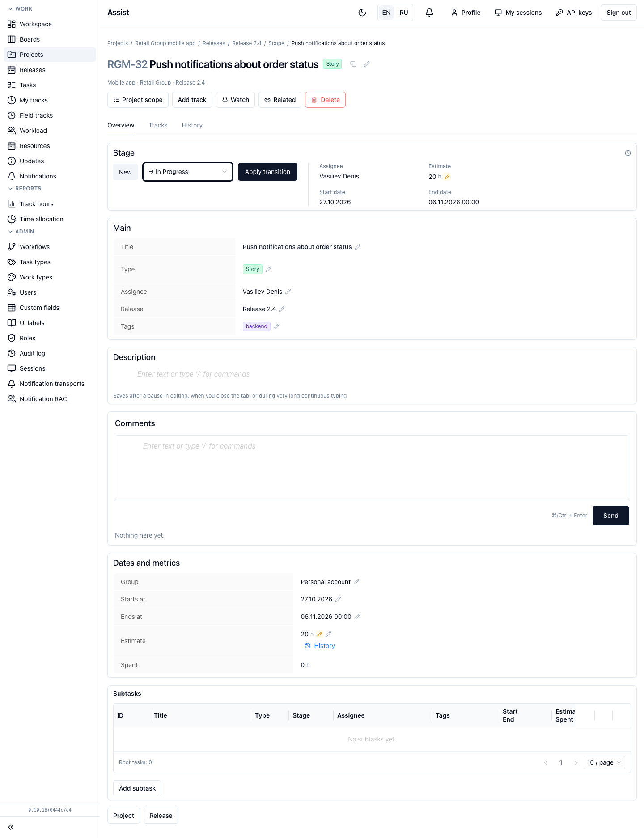Go to next subtasks page arrow
The image size is (644, 838).
tap(576, 762)
